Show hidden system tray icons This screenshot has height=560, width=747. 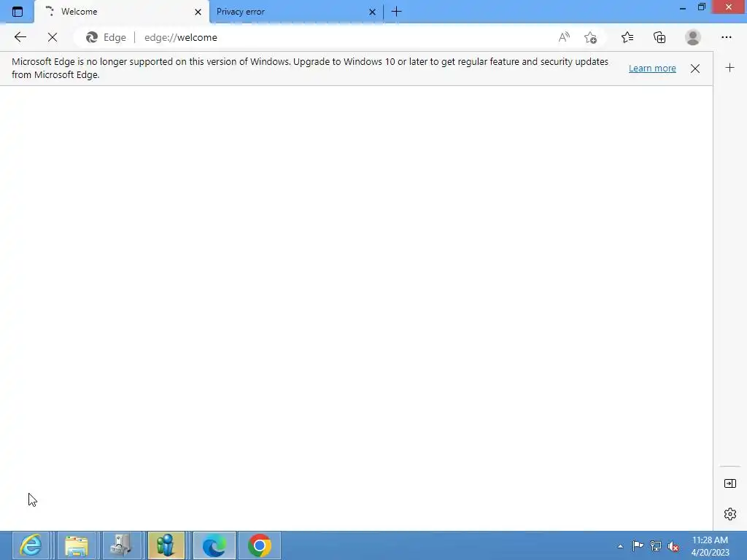click(620, 546)
